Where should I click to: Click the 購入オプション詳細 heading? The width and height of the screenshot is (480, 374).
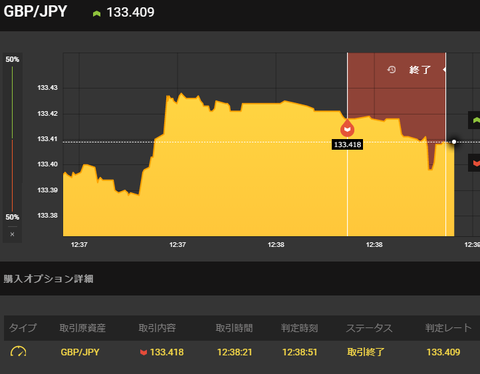coord(48,279)
